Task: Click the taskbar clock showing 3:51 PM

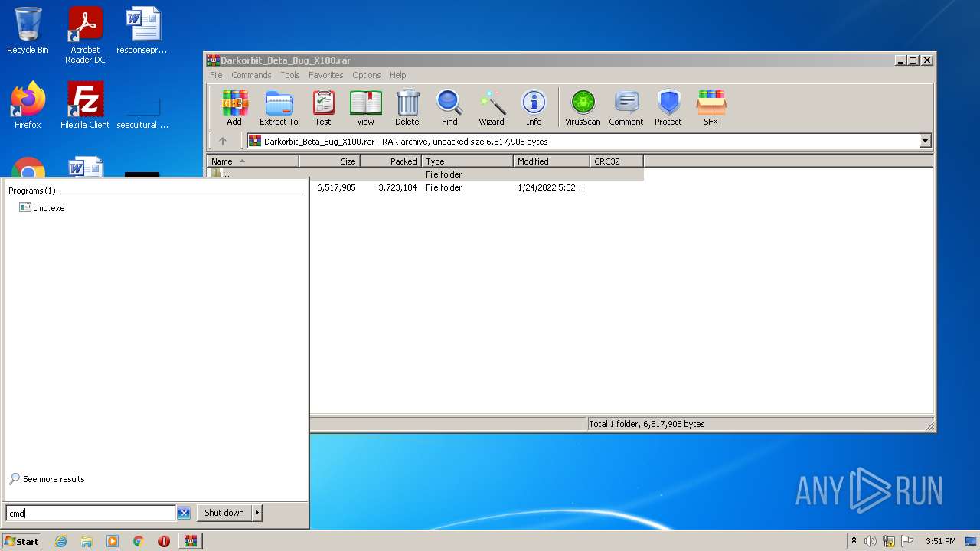Action: [x=940, y=541]
